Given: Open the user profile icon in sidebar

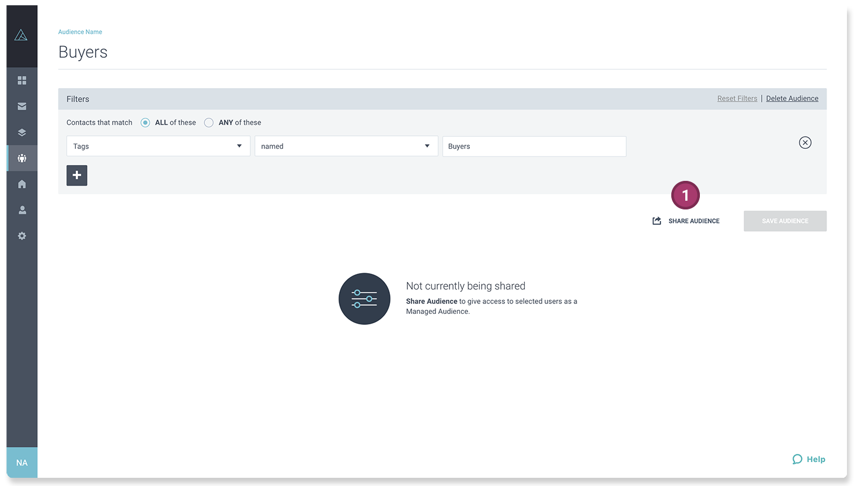Looking at the screenshot, I should click(x=22, y=210).
